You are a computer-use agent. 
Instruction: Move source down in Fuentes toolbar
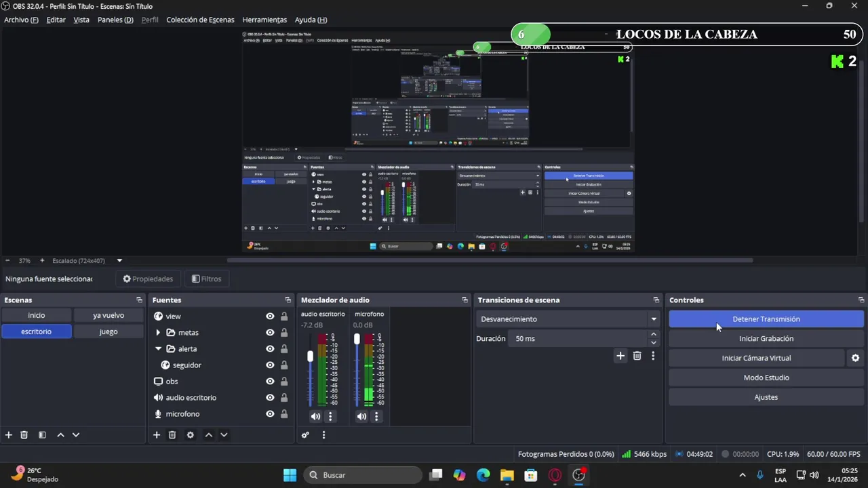coord(224,435)
